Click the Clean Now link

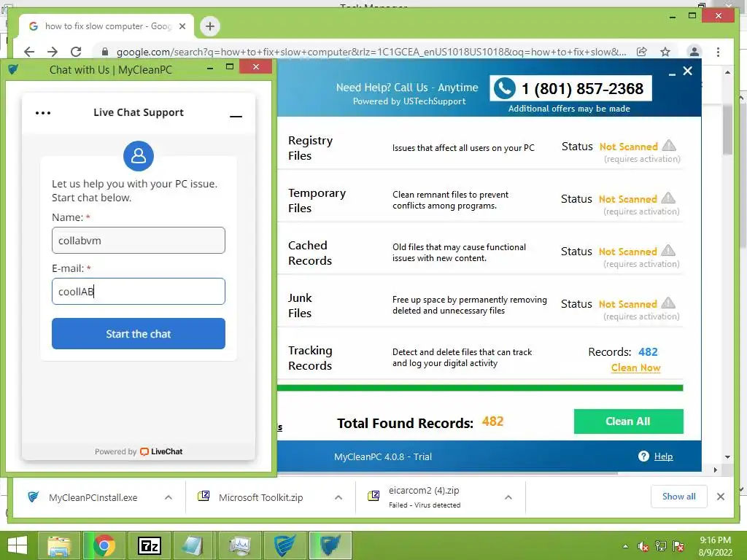[635, 367]
